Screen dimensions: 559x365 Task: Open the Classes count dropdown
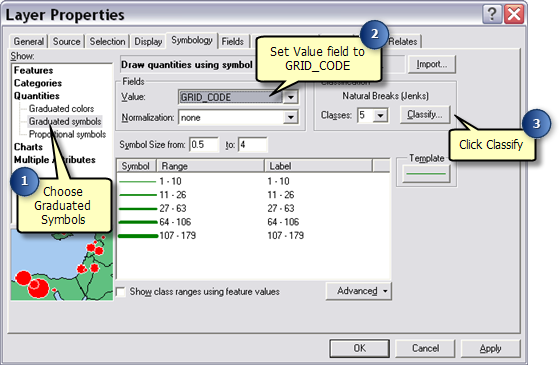[380, 115]
